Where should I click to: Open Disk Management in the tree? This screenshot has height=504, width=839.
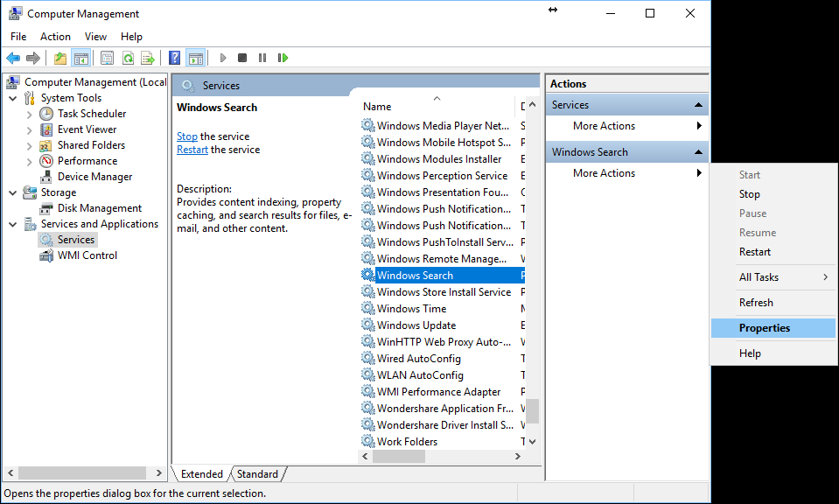100,208
